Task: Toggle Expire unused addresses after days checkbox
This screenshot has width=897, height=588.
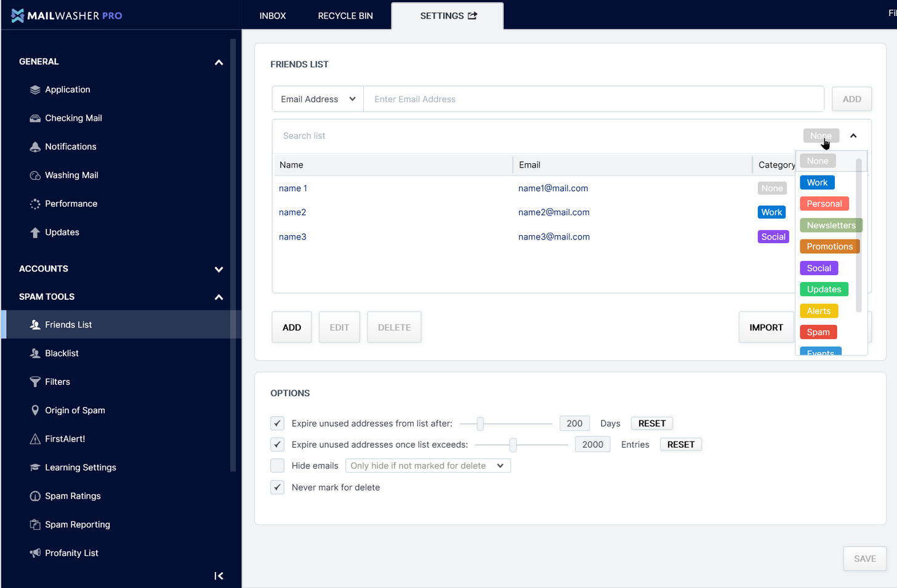Action: (278, 424)
